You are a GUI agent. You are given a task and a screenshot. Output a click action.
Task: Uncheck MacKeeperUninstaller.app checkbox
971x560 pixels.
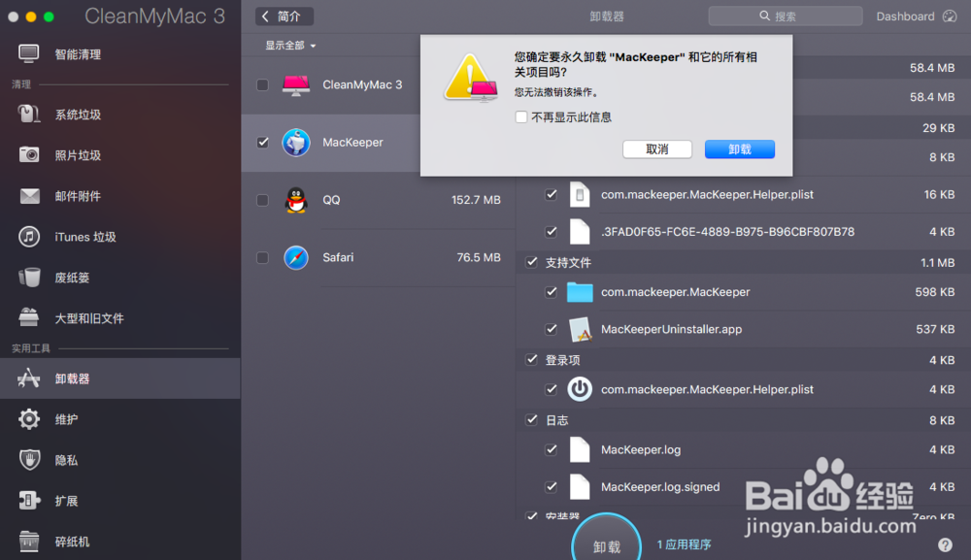(x=551, y=329)
